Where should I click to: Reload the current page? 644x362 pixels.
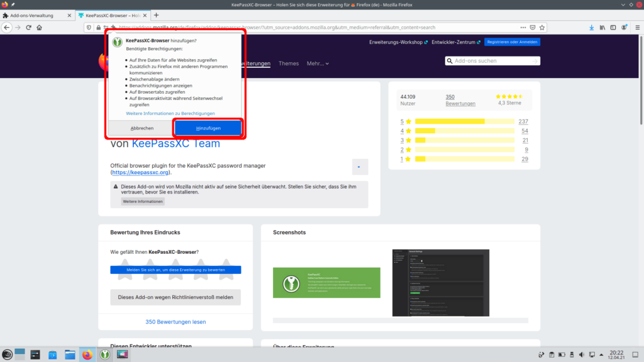click(x=28, y=28)
